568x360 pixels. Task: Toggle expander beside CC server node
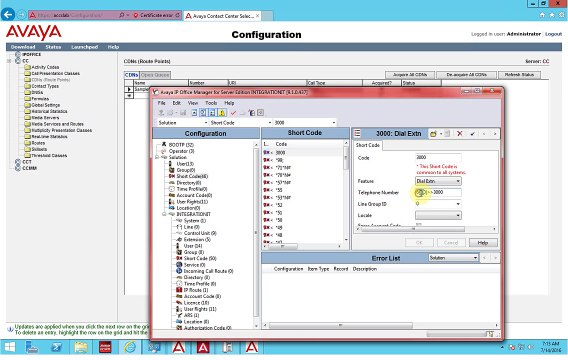tap(10, 61)
